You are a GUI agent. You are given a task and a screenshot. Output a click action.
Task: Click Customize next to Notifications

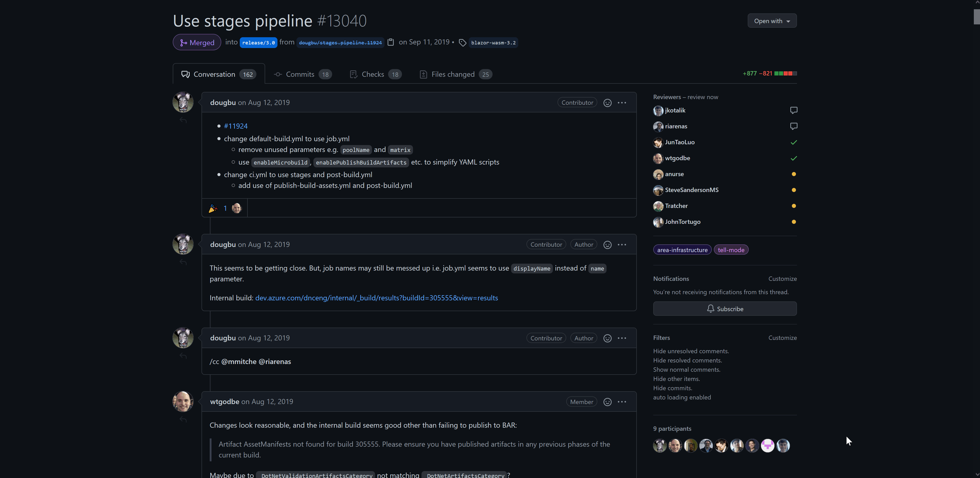[x=782, y=279]
